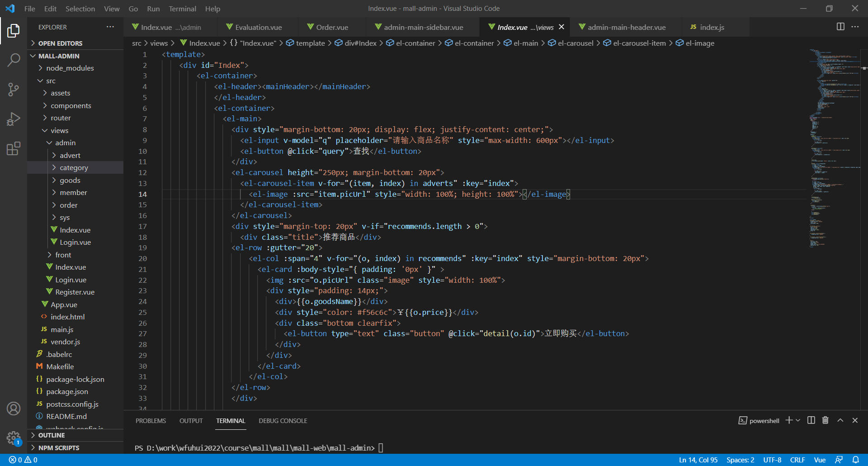Collapse the MALL-ADMIN project section
Image resolution: width=868 pixels, height=466 pixels.
click(75, 56)
